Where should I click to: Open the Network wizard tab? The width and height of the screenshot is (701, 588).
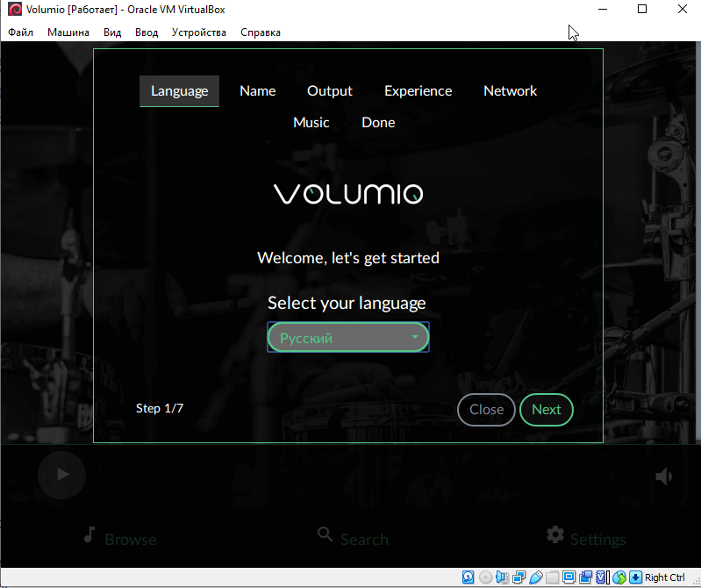(510, 91)
